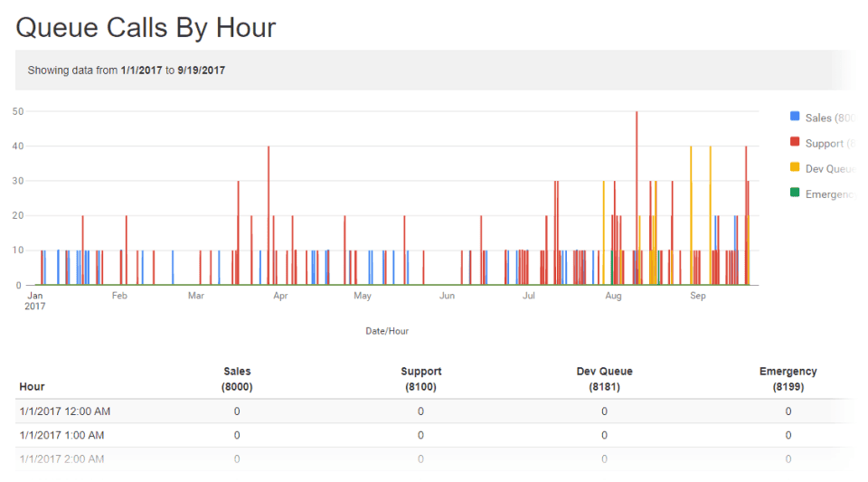Click the blue Sales legend swatch
868x482 pixels.
tap(795, 117)
